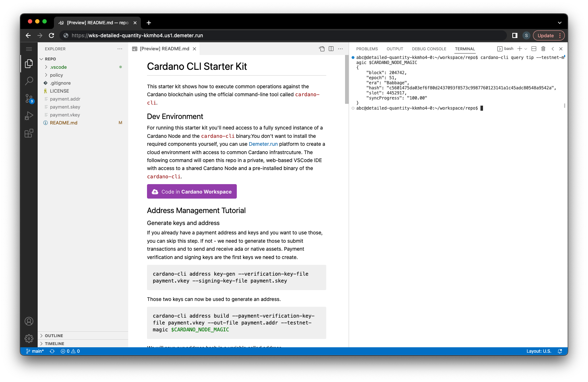Image resolution: width=588 pixels, height=382 pixels.
Task: Expand the TIMELINE section
Action: 83,344
